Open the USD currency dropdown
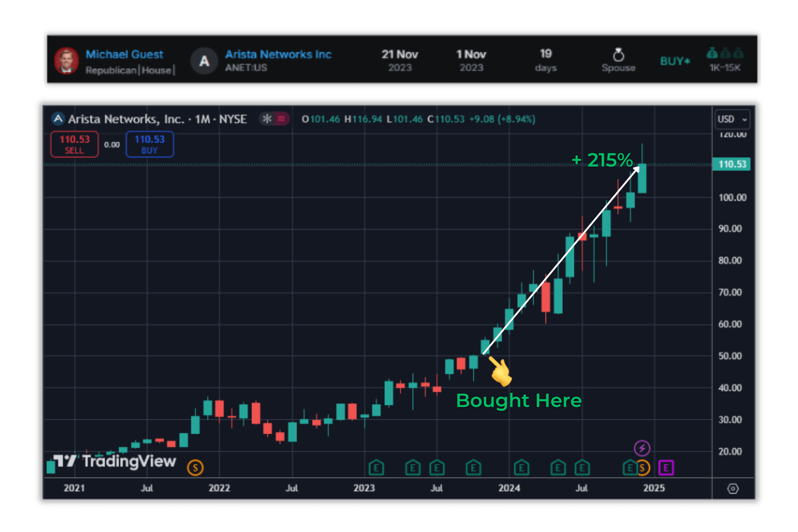Screen dimensions: 798x532 click(733, 119)
